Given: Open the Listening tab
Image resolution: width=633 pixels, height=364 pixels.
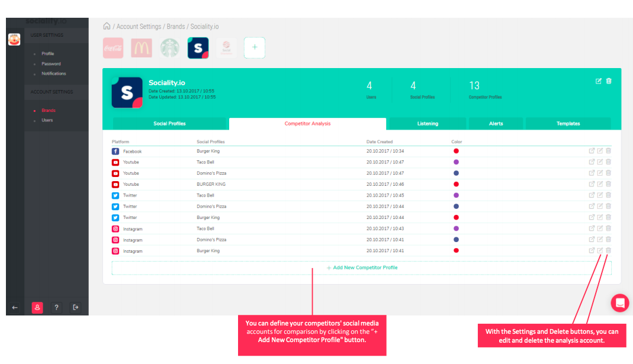Looking at the screenshot, I should [428, 124].
